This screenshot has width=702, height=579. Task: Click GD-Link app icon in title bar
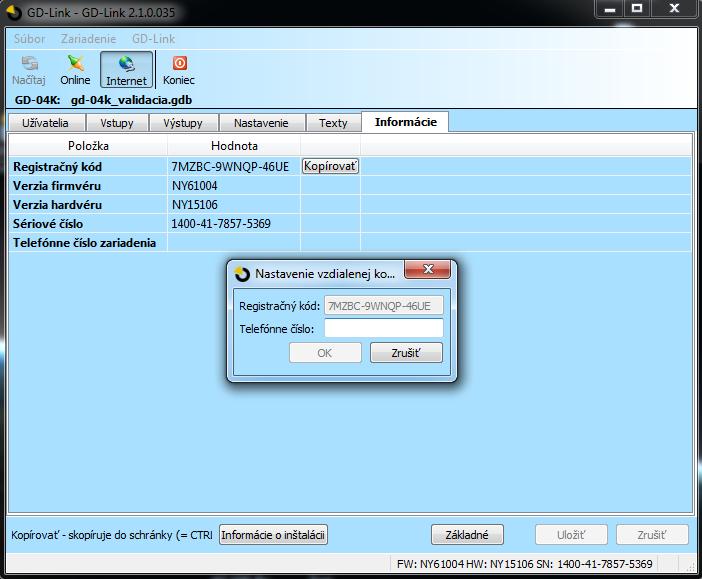pyautogui.click(x=14, y=12)
